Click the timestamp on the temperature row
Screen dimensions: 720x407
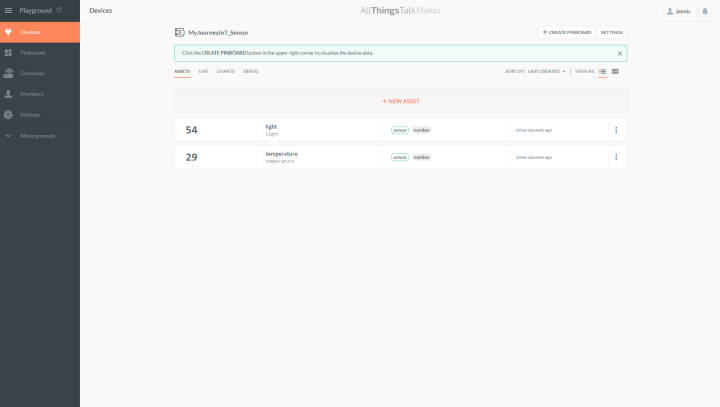(534, 158)
